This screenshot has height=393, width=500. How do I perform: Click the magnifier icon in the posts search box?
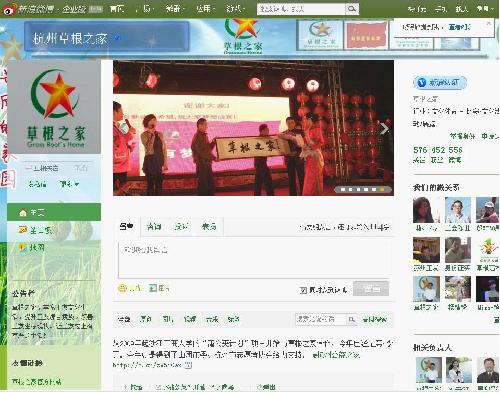click(351, 320)
